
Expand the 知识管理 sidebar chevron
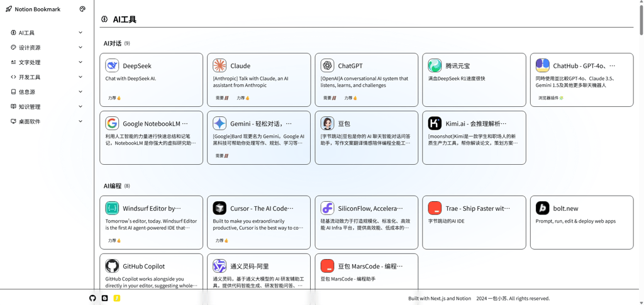click(80, 107)
